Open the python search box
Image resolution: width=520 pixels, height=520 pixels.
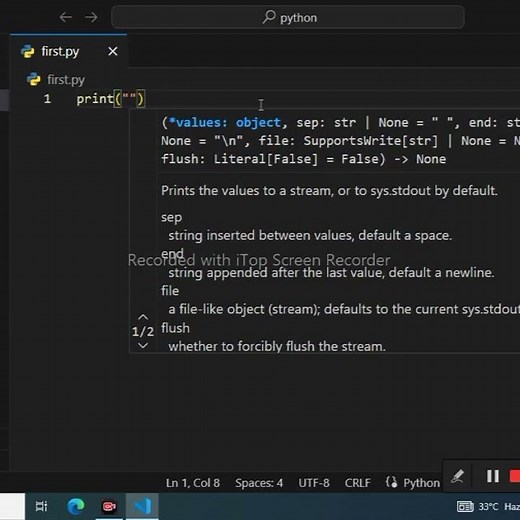288,17
